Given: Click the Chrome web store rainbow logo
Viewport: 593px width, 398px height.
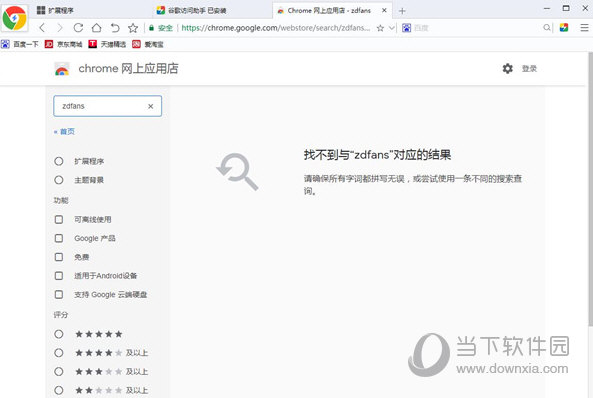Looking at the screenshot, I should click(62, 69).
